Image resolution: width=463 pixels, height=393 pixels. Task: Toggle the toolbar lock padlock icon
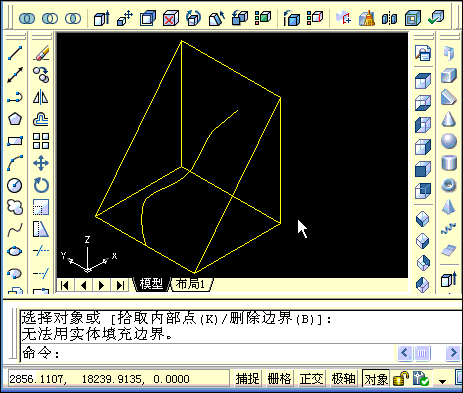(x=401, y=379)
